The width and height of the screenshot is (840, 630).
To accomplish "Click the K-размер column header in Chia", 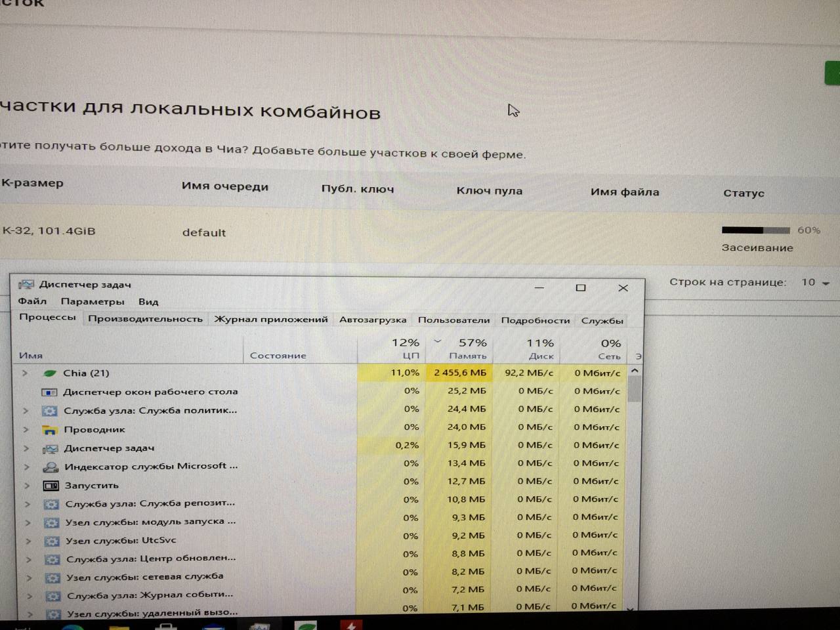I will tap(33, 183).
